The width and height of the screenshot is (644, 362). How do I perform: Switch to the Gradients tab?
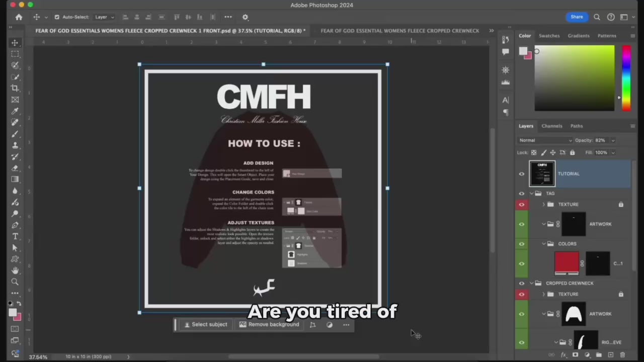coord(579,36)
